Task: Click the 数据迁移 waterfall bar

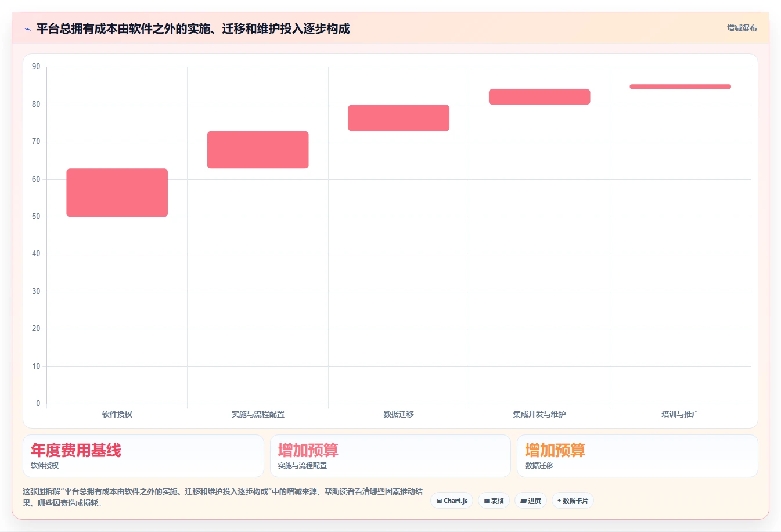Action: tap(399, 118)
